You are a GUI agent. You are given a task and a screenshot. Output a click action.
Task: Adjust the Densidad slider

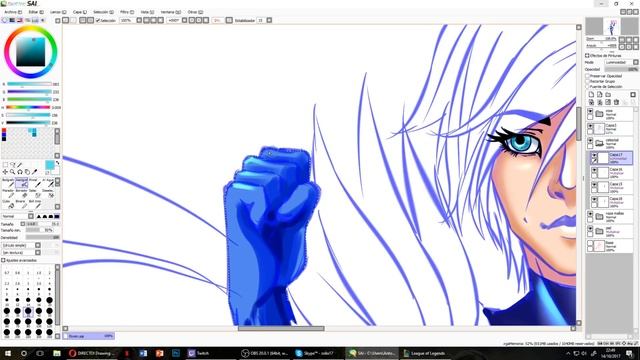(x=42, y=237)
